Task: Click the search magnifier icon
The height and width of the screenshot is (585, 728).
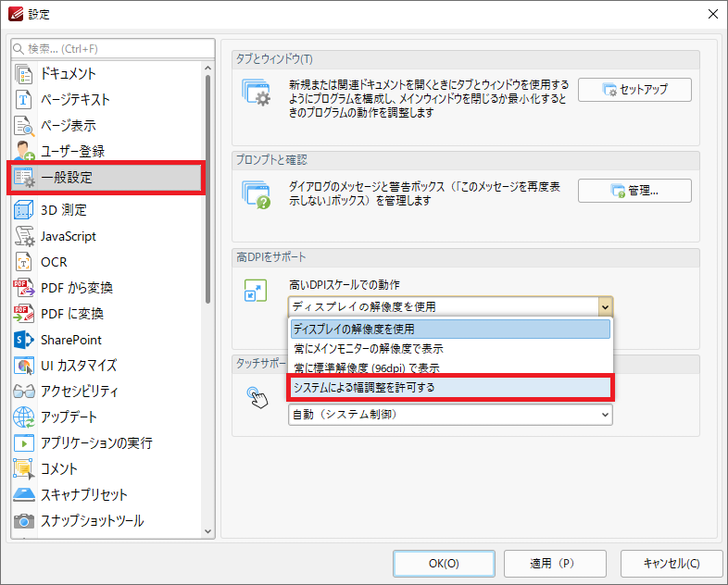Action: coord(19,49)
